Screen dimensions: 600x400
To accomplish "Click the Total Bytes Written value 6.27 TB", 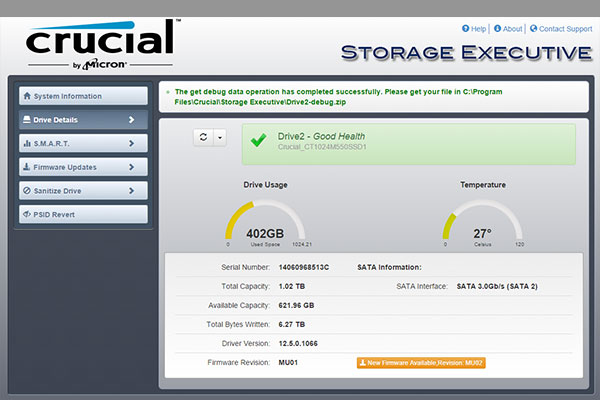I will 292,325.
